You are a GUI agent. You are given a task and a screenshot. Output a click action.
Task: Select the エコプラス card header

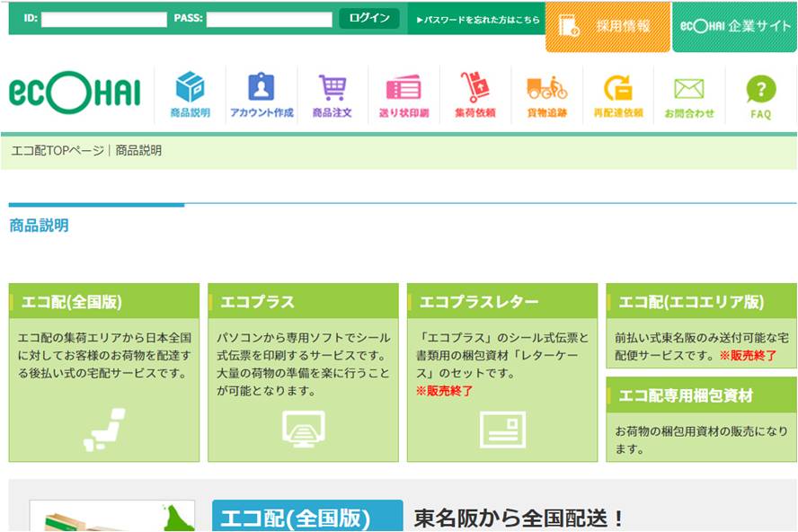pos(303,301)
